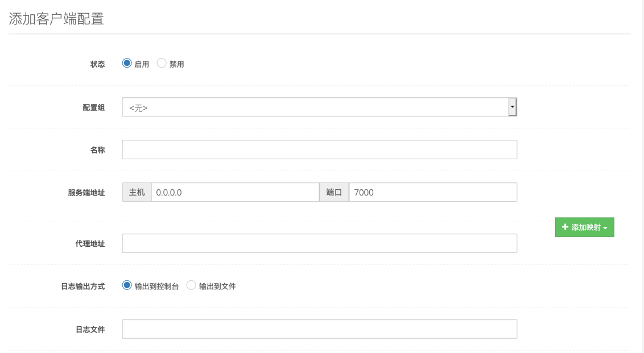
Task: Click the 状态 field label
Action: point(97,64)
